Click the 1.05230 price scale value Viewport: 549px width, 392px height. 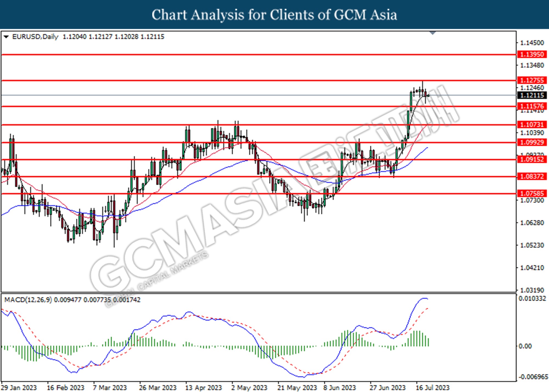click(532, 245)
